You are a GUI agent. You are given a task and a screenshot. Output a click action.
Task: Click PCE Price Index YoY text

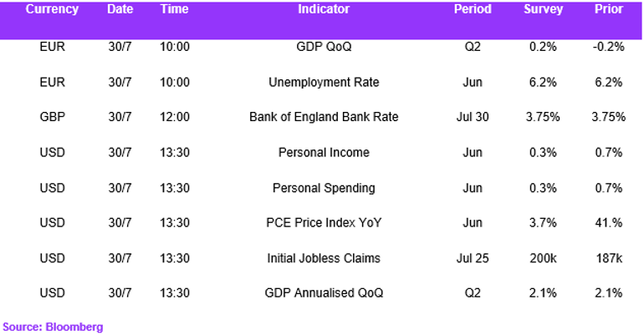click(324, 223)
